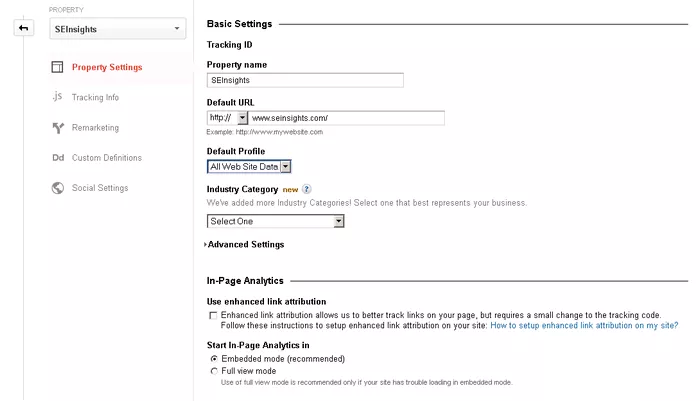Expand the Advanced Settings section
700x401 pixels.
coord(245,244)
